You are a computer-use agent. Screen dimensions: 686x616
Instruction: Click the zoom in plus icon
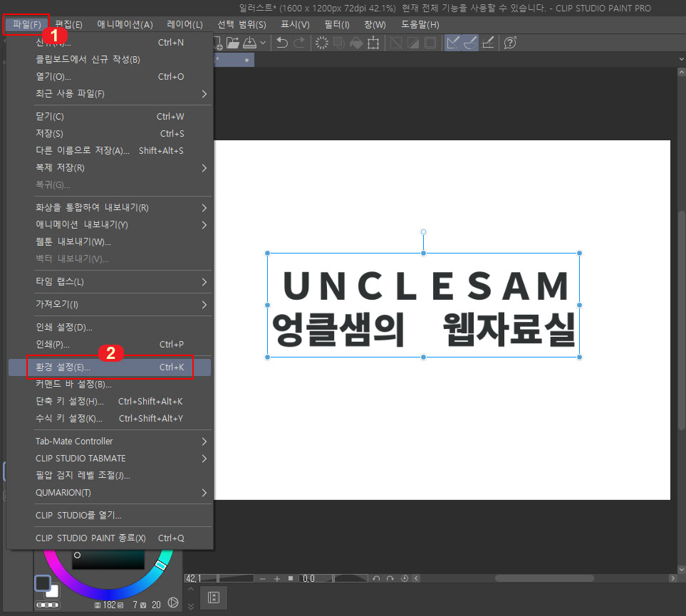(277, 578)
